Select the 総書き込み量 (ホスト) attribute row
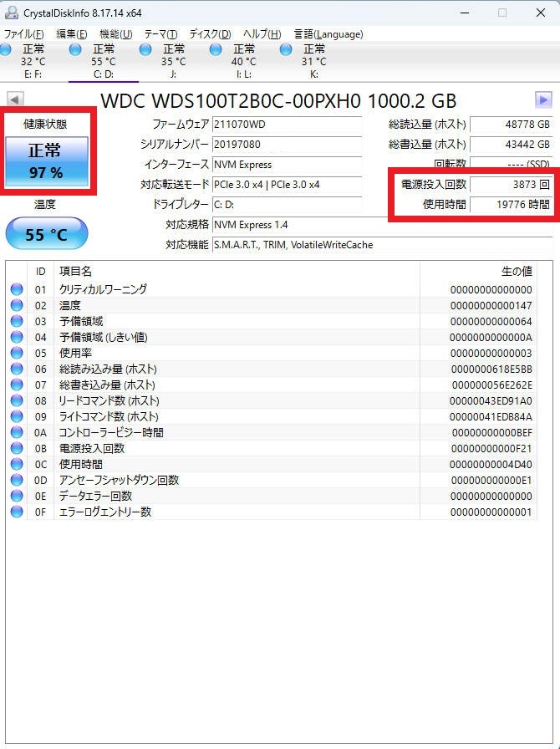 click(276, 385)
